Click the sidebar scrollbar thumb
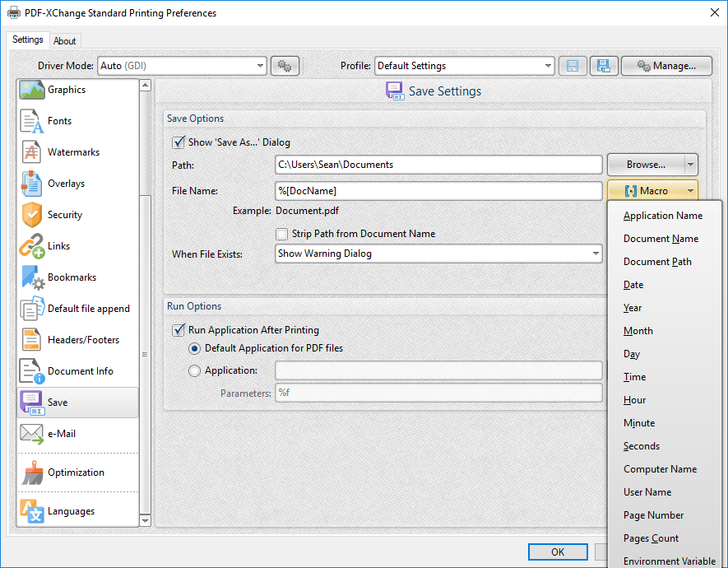 pos(146,354)
